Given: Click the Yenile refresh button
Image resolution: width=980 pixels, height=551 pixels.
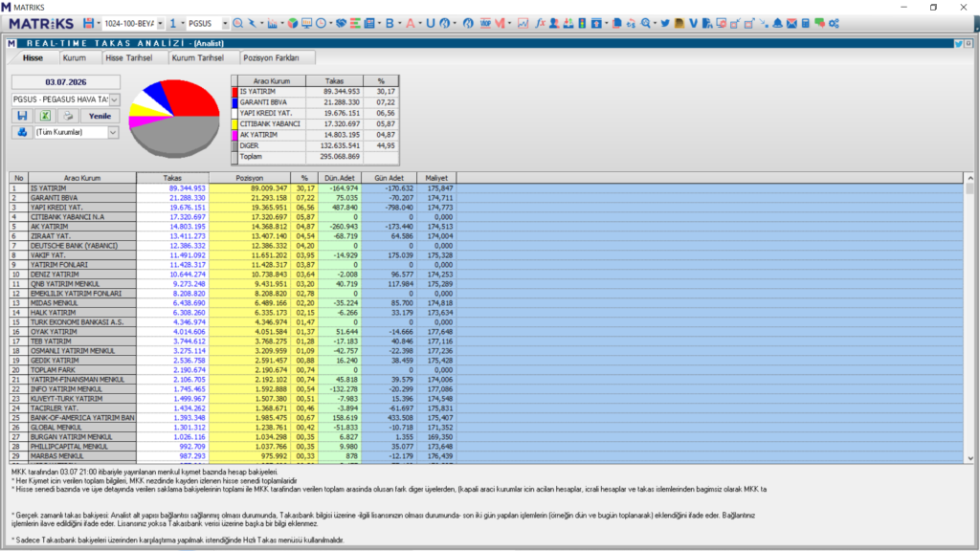Looking at the screenshot, I should pos(100,116).
